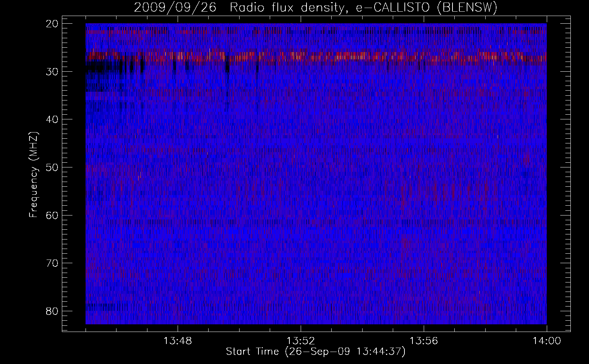Click the 60 MHz frequency tick label
The height and width of the screenshot is (364, 589).
pyautogui.click(x=52, y=215)
